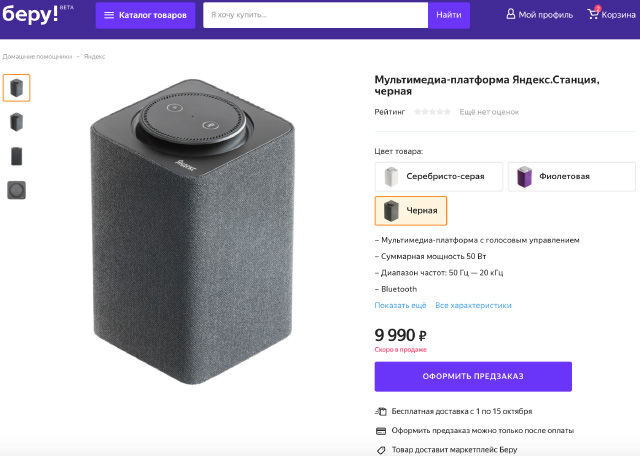Screen dimensions: 640x456
Task: Click the free delivery box icon
Action: pos(381,411)
